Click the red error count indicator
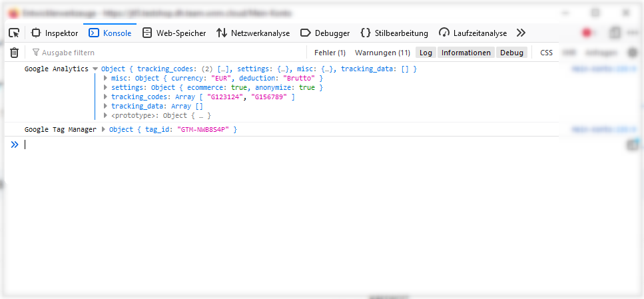The width and height of the screenshot is (644, 299). 587,33
